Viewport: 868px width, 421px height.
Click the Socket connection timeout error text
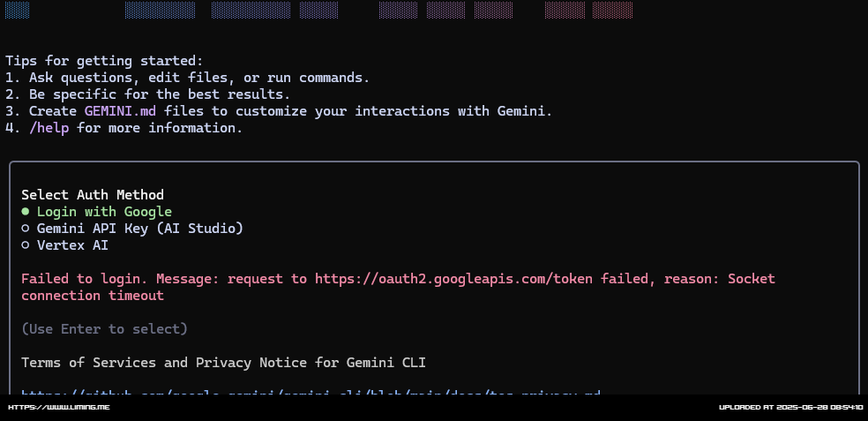[x=398, y=287]
